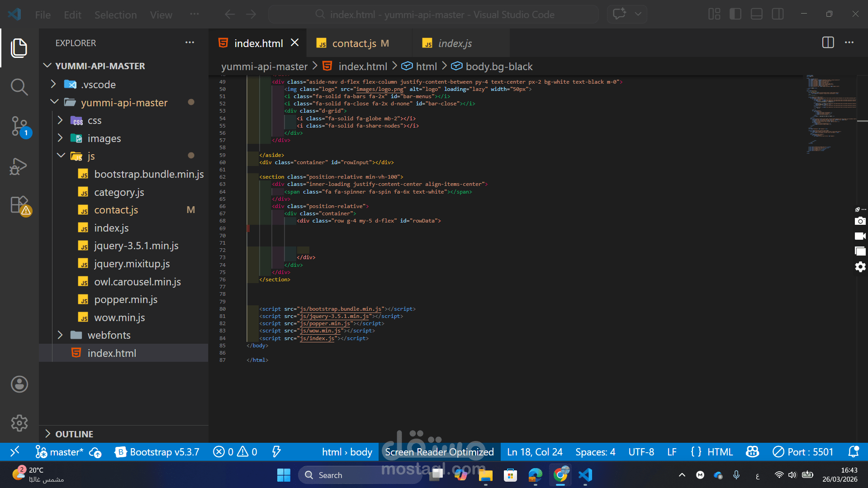Go forward with the navigation arrow
This screenshot has width=868, height=488.
click(251, 14)
